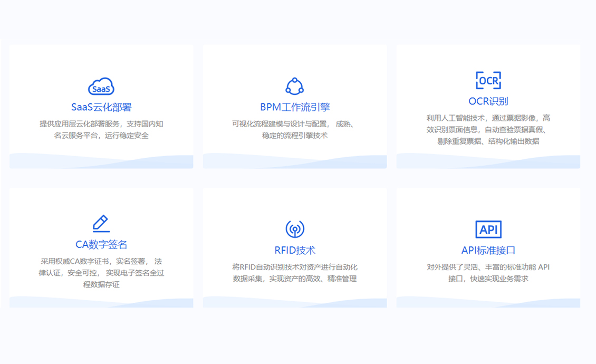Open the RFID技术 heading
Viewport: 596px width, 364px height.
pyautogui.click(x=295, y=250)
